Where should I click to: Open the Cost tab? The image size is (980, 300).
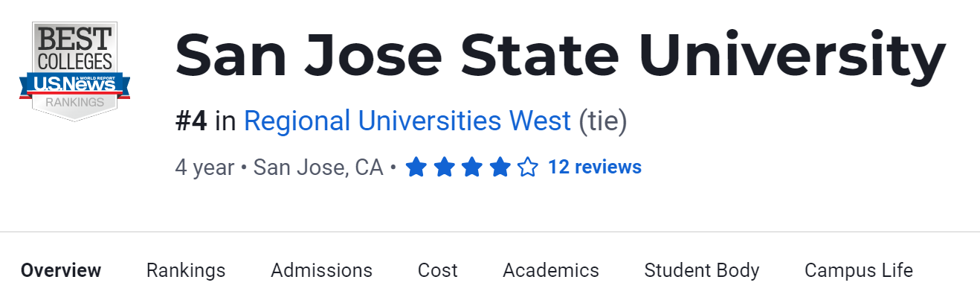(x=437, y=270)
